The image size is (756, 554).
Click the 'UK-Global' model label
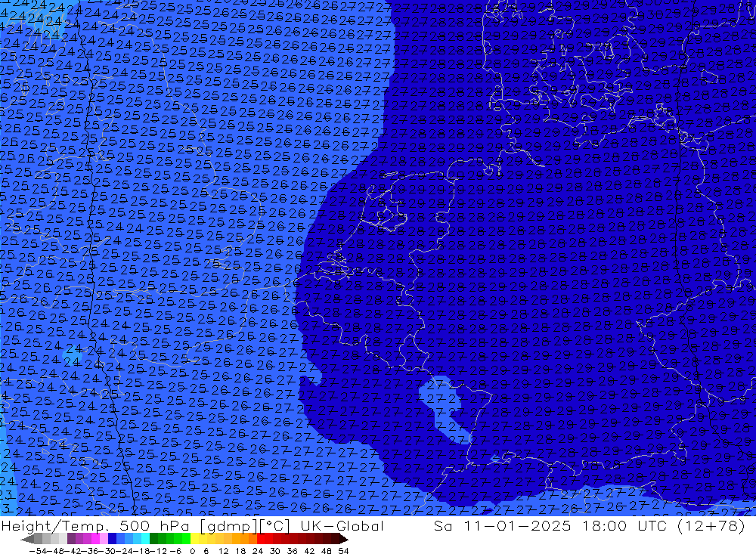(x=342, y=525)
